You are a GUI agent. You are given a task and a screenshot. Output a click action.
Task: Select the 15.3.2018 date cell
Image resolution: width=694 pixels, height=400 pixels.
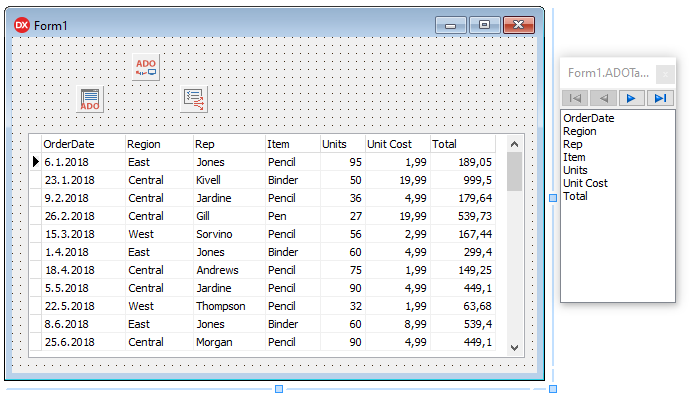click(83, 234)
